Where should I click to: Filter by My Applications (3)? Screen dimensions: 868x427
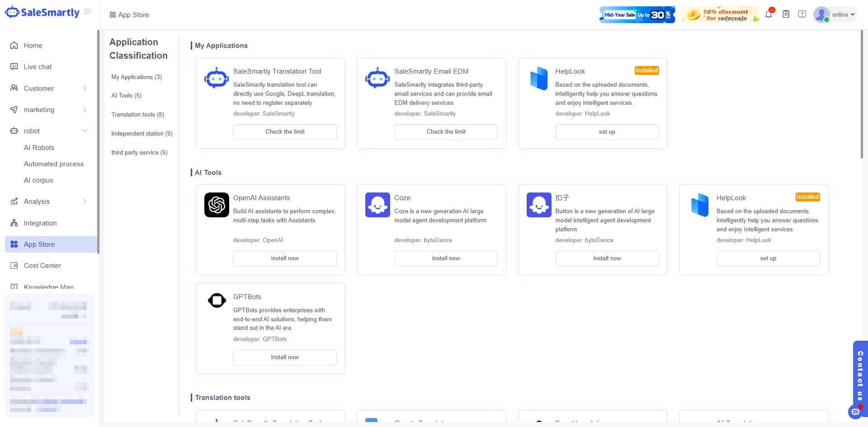point(137,77)
